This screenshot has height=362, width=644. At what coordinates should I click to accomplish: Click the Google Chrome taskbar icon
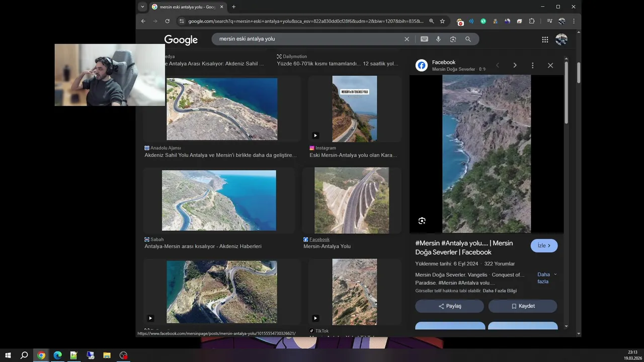[41, 355]
